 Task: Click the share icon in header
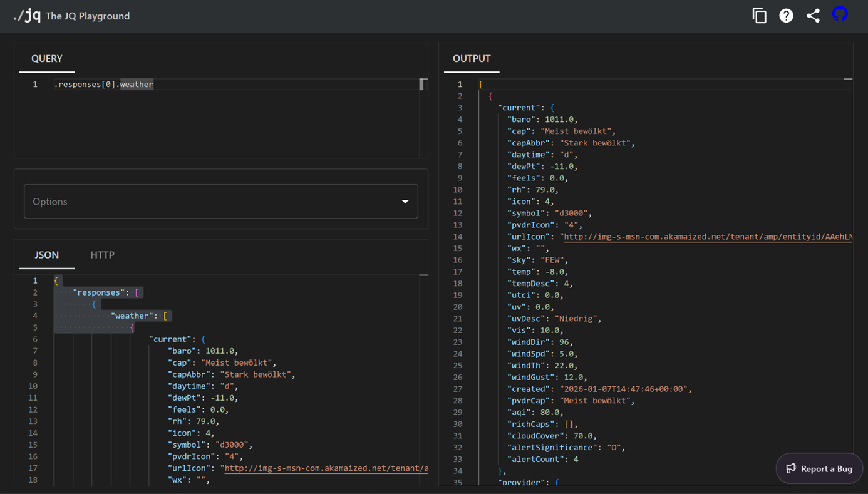[813, 16]
